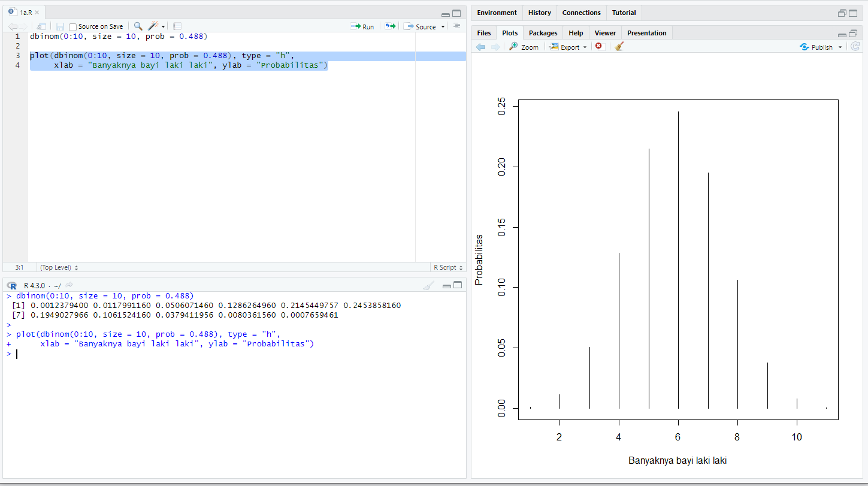
Task: Open the (Top Level) scope selector
Action: (x=59, y=267)
